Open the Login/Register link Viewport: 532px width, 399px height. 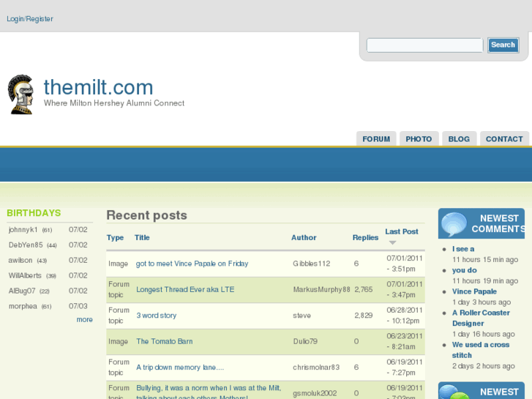pyautogui.click(x=30, y=19)
